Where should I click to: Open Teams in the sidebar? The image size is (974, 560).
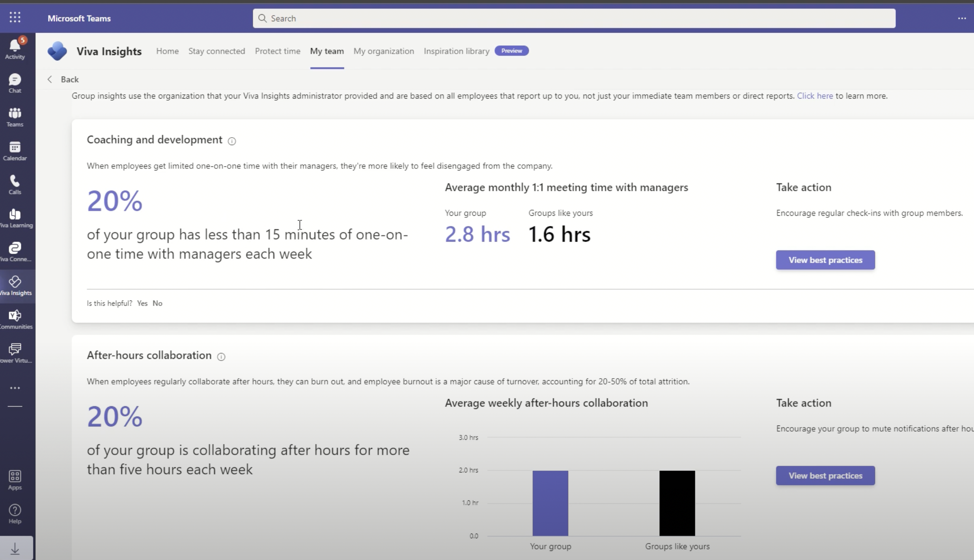(x=15, y=117)
